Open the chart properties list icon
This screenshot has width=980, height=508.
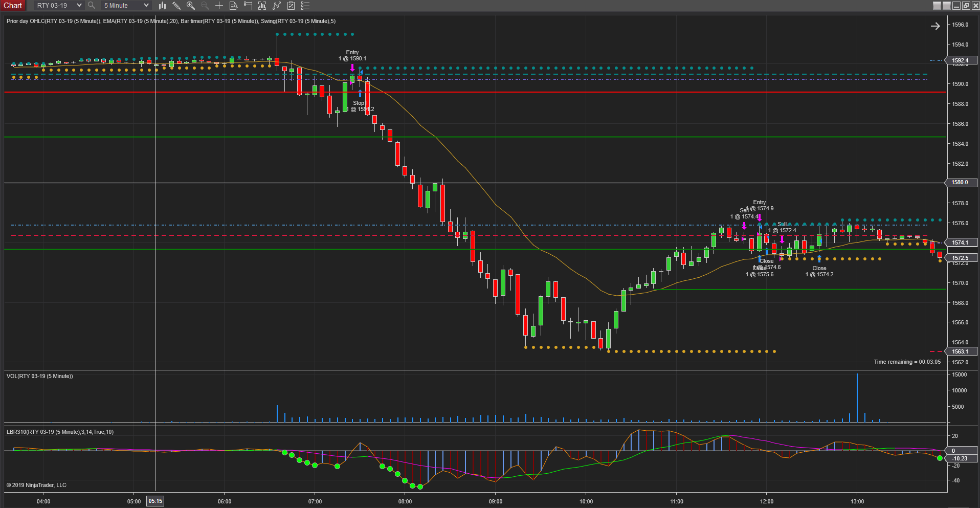point(305,6)
